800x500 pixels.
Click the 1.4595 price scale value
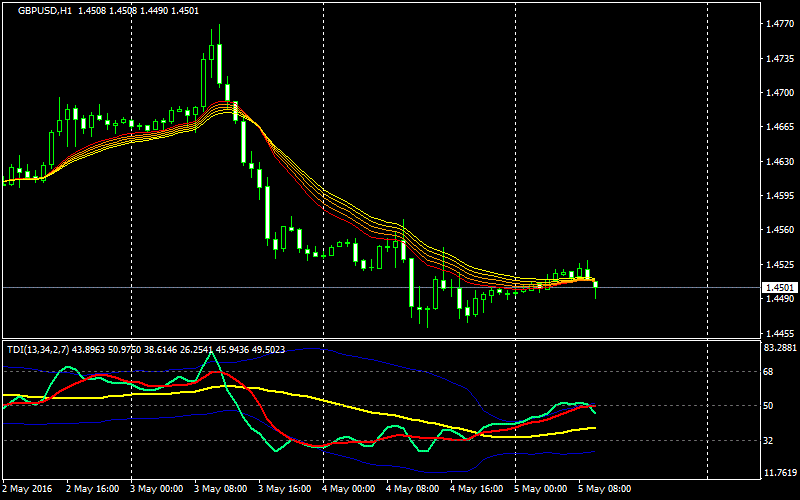point(780,196)
